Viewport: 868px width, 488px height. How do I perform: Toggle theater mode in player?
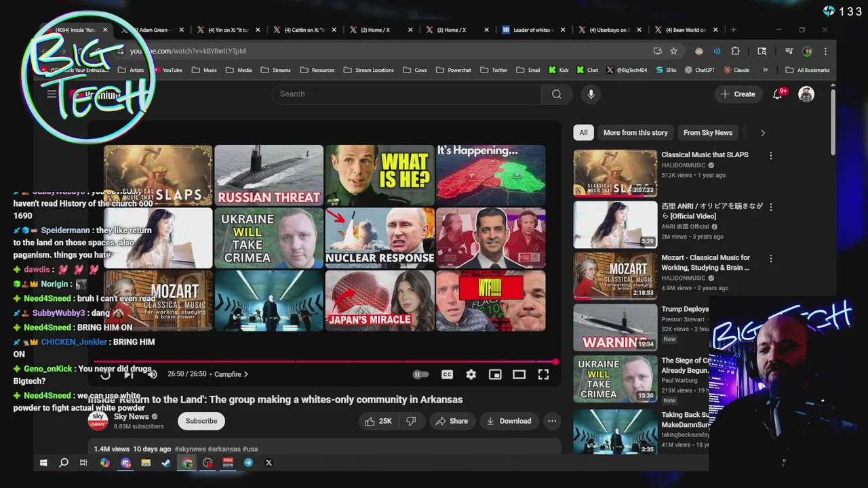pyautogui.click(x=519, y=374)
